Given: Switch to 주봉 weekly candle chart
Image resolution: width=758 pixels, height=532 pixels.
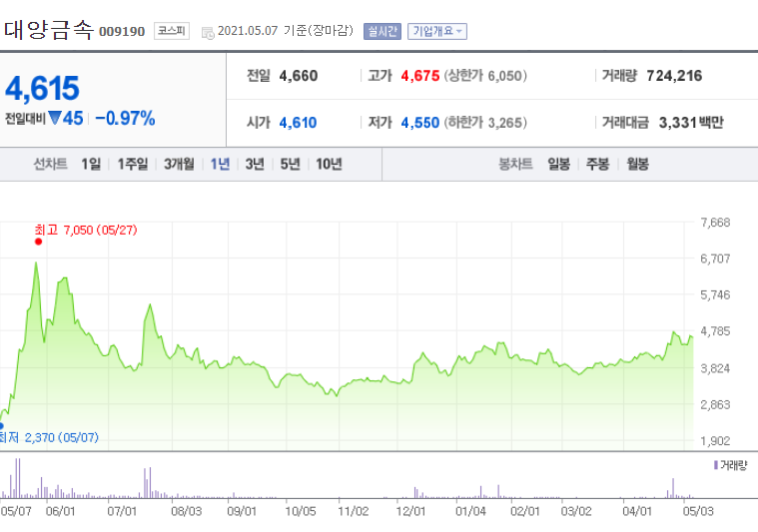Looking at the screenshot, I should tap(597, 165).
